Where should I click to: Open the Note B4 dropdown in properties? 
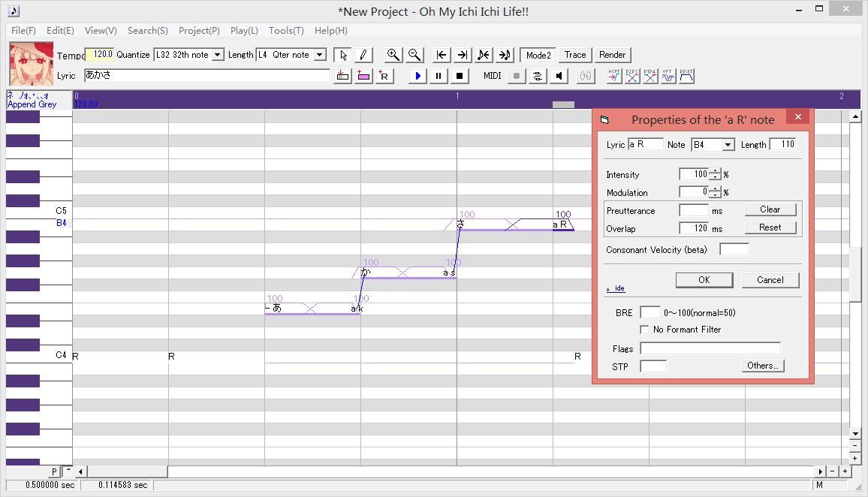tap(728, 145)
